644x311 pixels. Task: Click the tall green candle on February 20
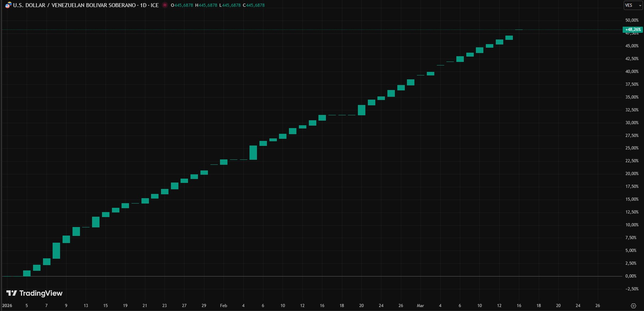pyautogui.click(x=361, y=110)
